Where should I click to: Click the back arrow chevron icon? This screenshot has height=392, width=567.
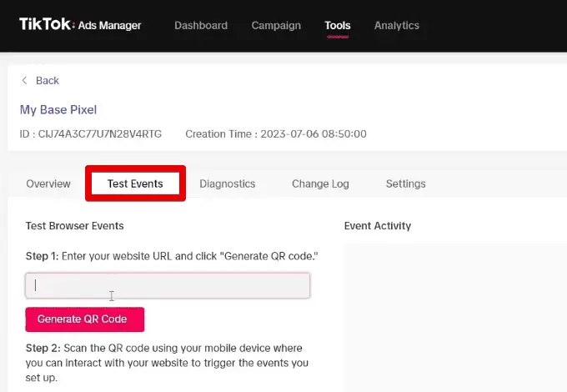click(25, 81)
